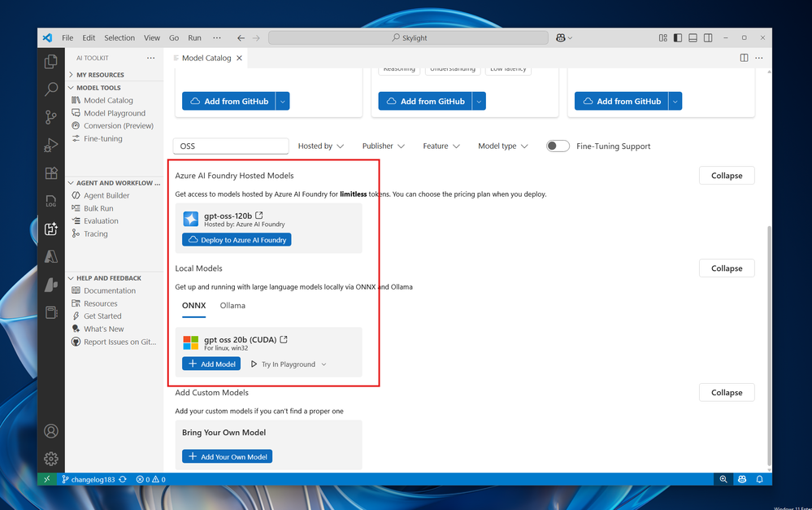
Task: Toggle the Fine-Tuning Support switch
Action: click(x=558, y=146)
